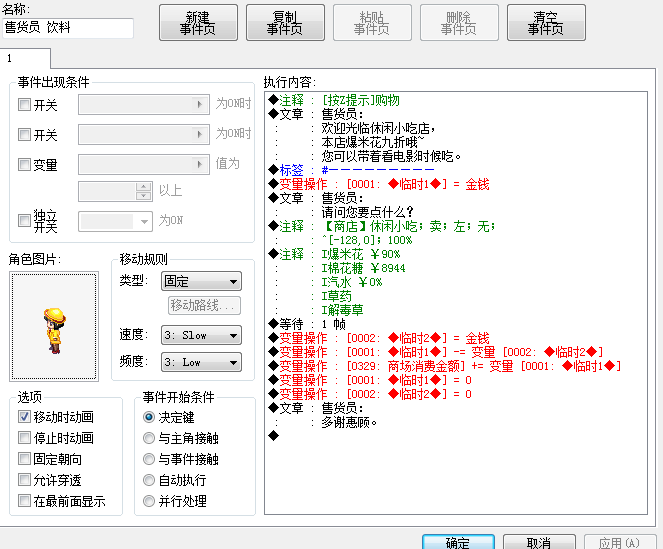
Task: Enable the 独立开关 condition checkbox
Action: coord(25,220)
